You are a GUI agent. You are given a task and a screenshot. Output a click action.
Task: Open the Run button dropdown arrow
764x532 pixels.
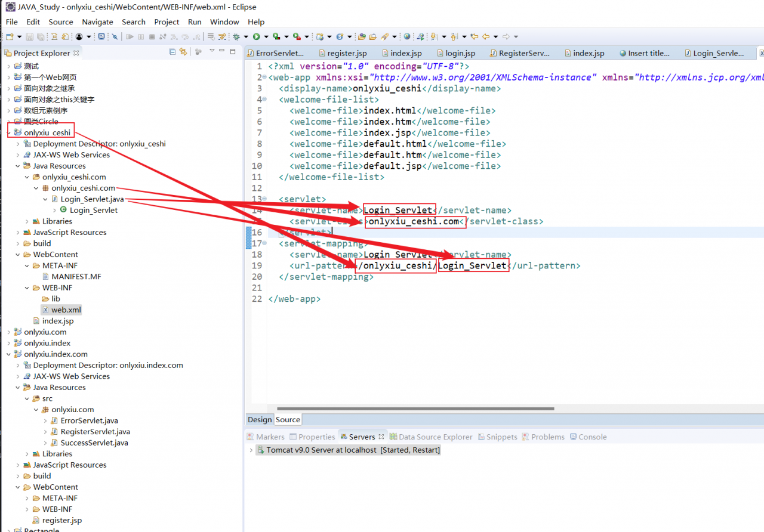266,37
